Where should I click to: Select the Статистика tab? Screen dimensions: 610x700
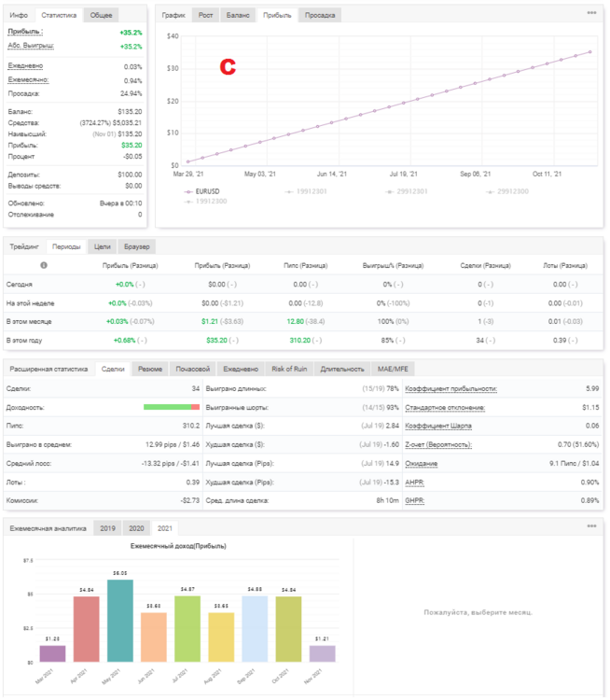[59, 15]
